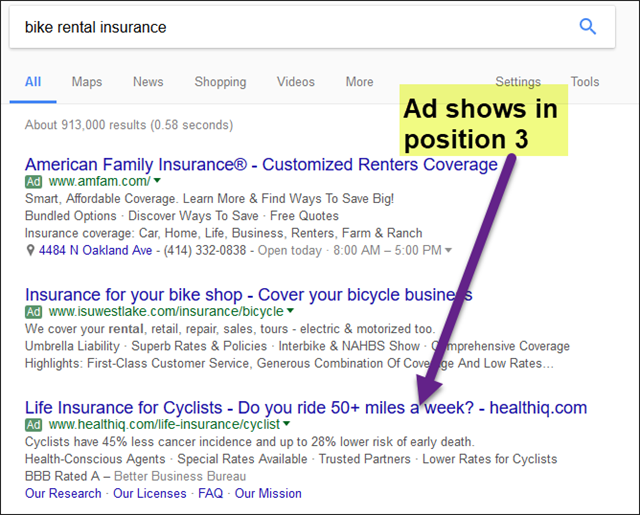The height and width of the screenshot is (515, 640).
Task: Click the Interbike & NAHBS Show text
Action: click(349, 346)
